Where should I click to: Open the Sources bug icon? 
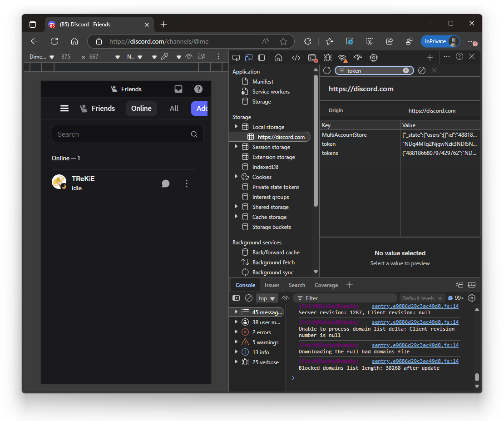click(x=327, y=58)
